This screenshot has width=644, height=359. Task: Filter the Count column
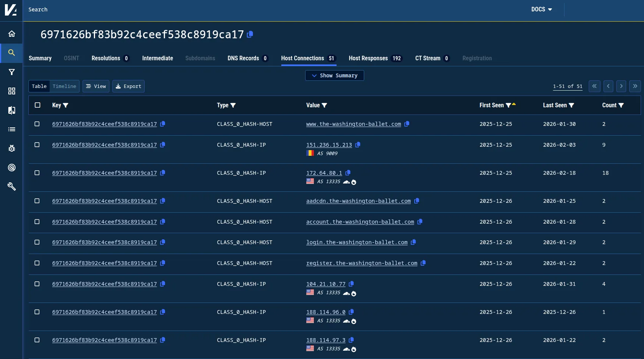coord(621,105)
